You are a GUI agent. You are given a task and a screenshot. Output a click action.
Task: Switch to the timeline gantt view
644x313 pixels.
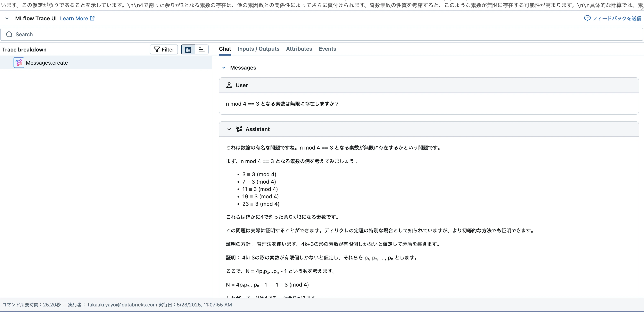pos(201,50)
